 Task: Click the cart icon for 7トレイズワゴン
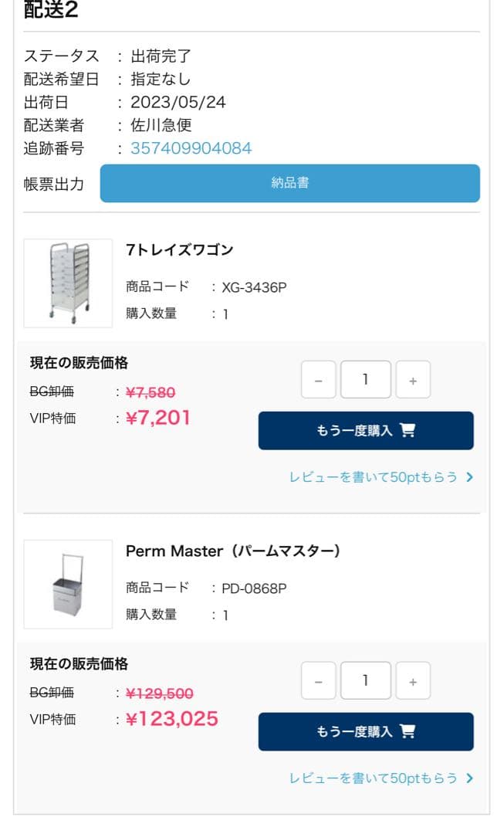(x=408, y=431)
